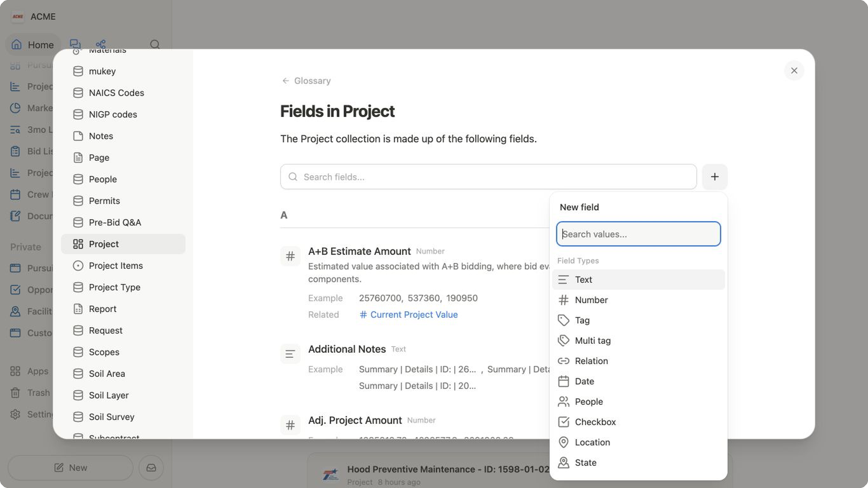Open the mukey collection

click(123, 71)
